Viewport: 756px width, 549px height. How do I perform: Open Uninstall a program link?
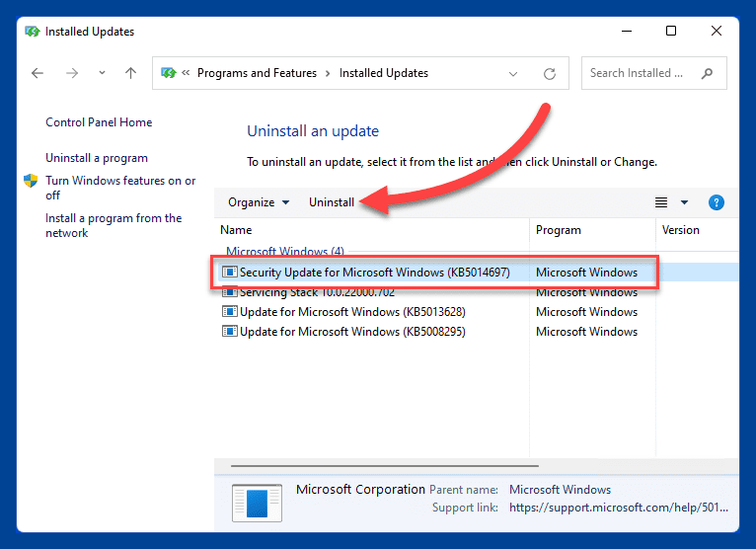pyautogui.click(x=97, y=158)
